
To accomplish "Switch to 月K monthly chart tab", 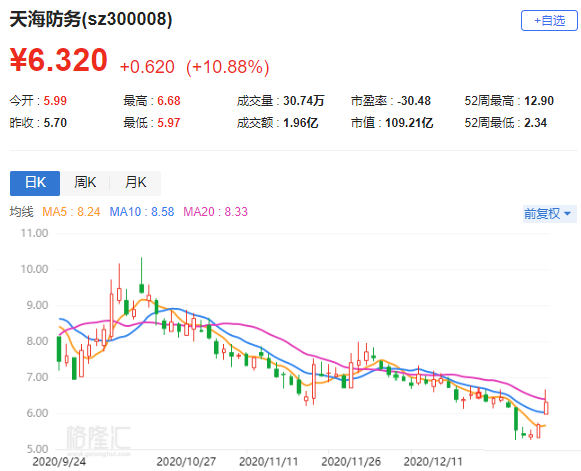I will 136,183.
